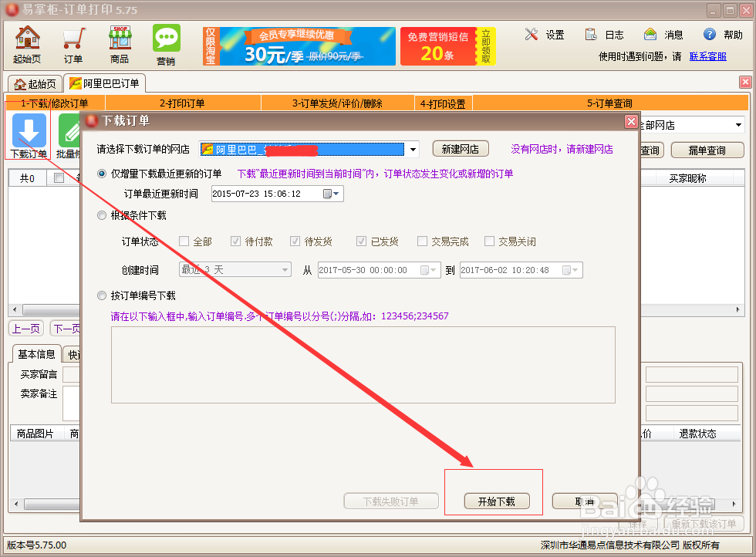Close the 下载订单 dialog

631,122
